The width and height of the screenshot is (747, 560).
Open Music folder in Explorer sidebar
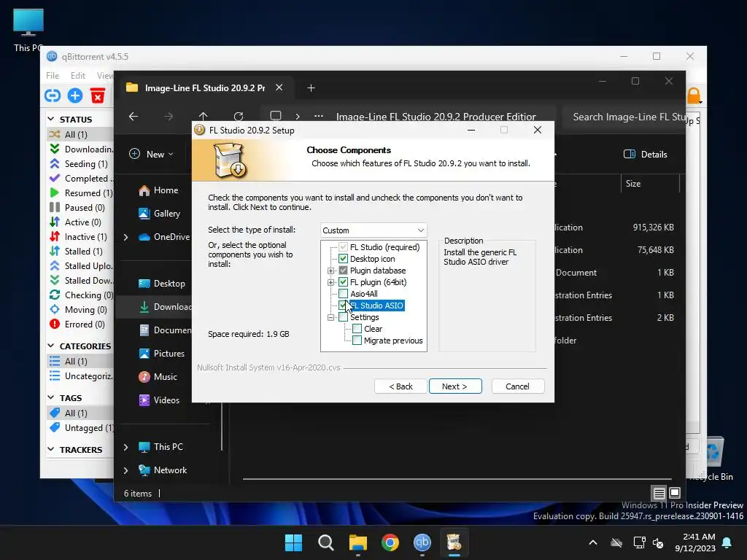(x=158, y=377)
